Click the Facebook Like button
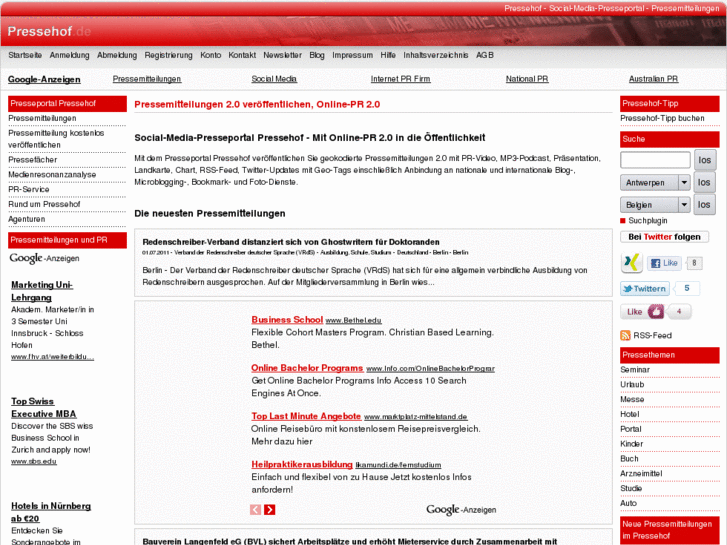727x545 pixels. (x=664, y=263)
